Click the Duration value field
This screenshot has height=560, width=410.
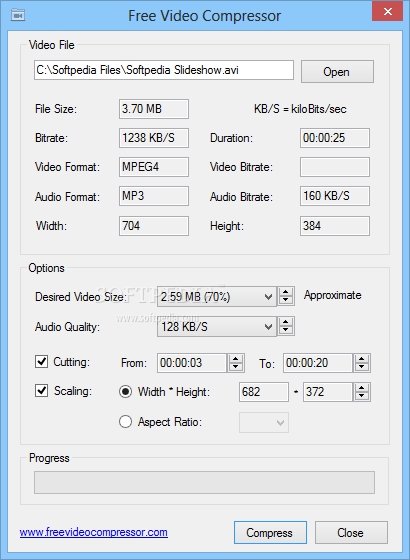pos(335,138)
